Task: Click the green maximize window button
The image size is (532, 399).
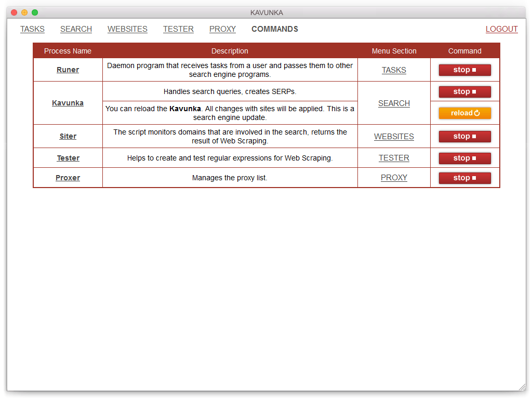Action: tap(35, 12)
